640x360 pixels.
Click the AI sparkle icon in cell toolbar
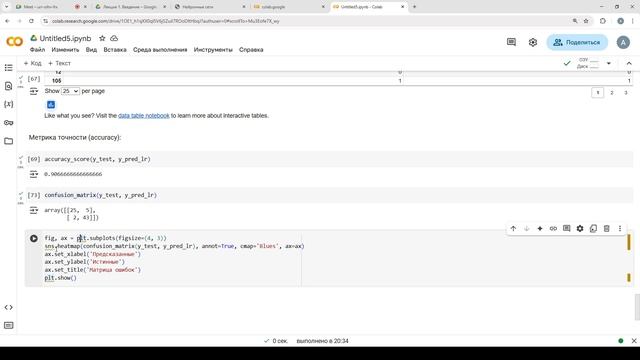coord(540,229)
